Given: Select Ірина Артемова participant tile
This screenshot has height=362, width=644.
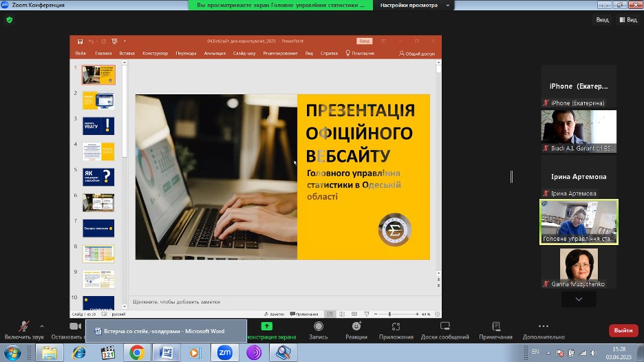Looking at the screenshot, I should [579, 177].
